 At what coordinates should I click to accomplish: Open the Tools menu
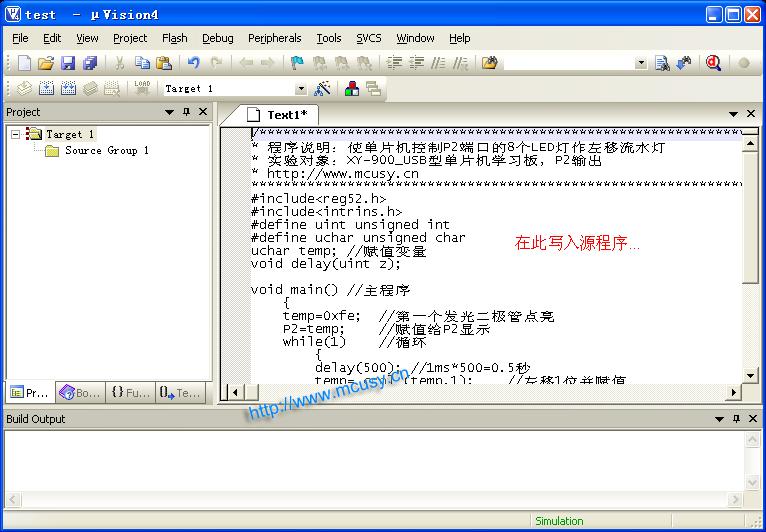[329, 38]
